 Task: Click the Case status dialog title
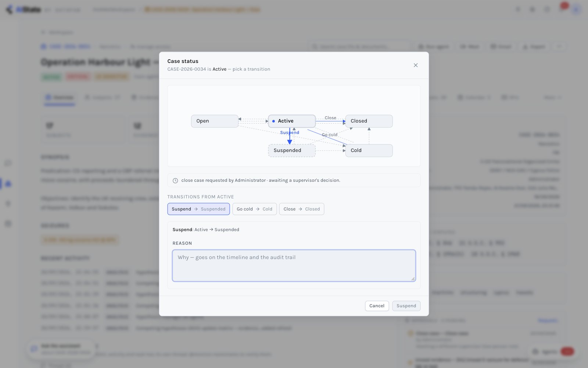pos(183,61)
